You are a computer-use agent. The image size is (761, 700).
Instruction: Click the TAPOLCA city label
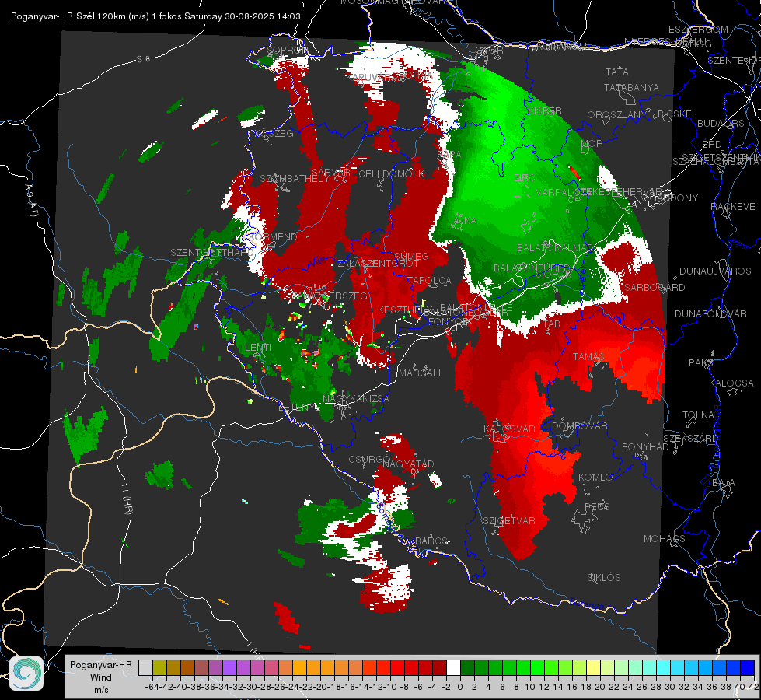430,280
